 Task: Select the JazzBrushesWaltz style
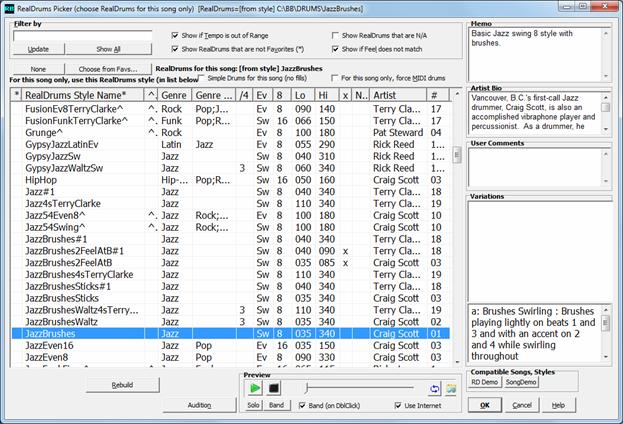230,322
